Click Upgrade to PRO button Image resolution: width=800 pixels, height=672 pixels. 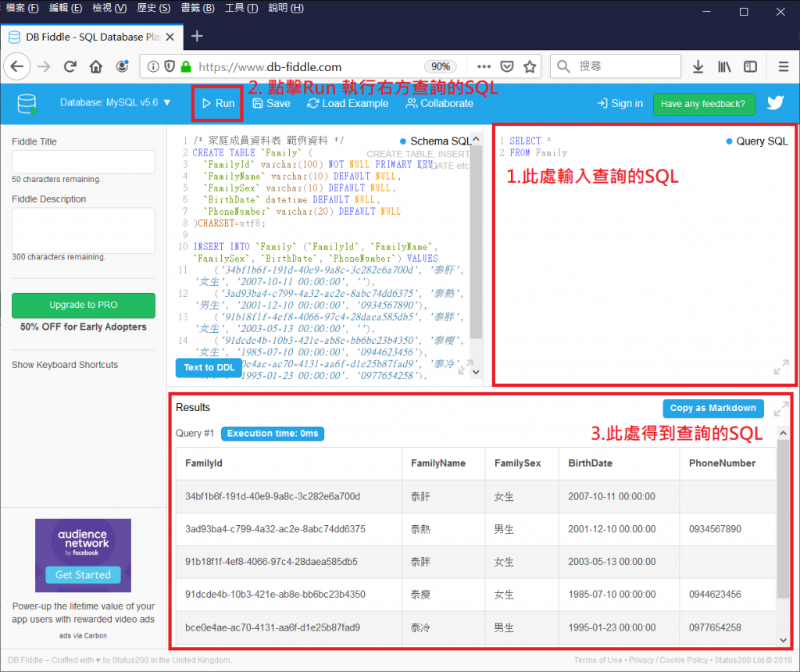coord(83,305)
